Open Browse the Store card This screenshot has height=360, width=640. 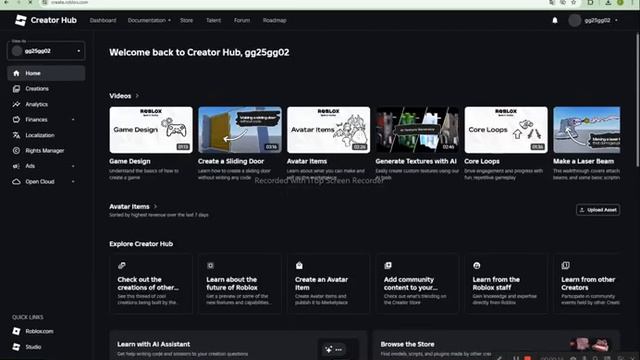click(496, 345)
